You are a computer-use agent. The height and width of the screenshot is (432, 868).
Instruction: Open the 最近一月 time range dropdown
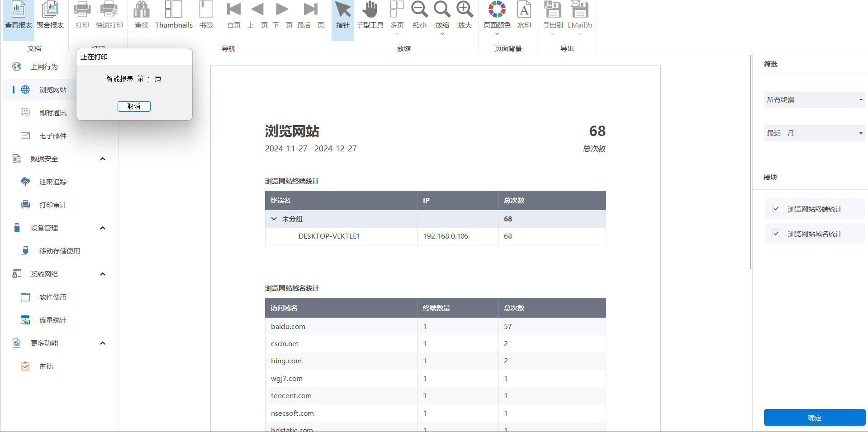click(814, 133)
